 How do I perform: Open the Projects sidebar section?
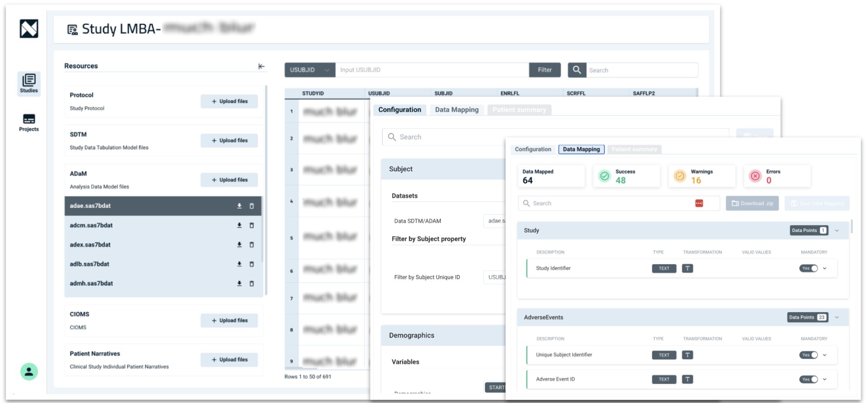pos(29,122)
